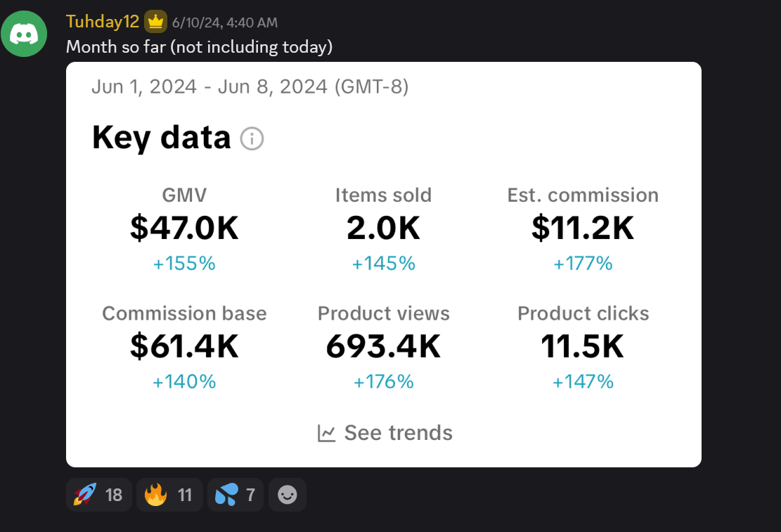Click the Discord avatar of Tuhday12
Image resolution: width=781 pixels, height=532 pixels.
(x=24, y=34)
